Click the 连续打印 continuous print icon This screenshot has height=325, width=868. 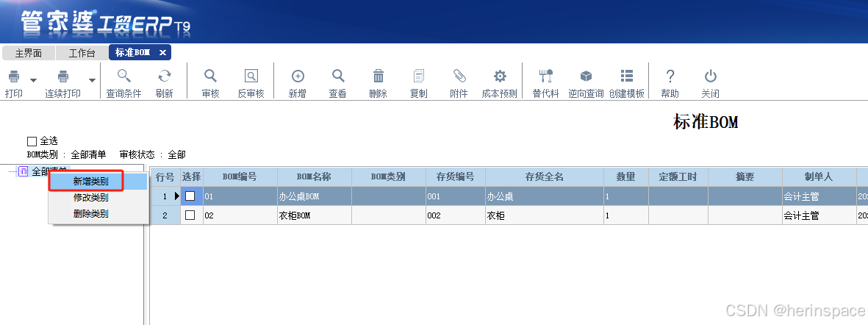click(63, 76)
